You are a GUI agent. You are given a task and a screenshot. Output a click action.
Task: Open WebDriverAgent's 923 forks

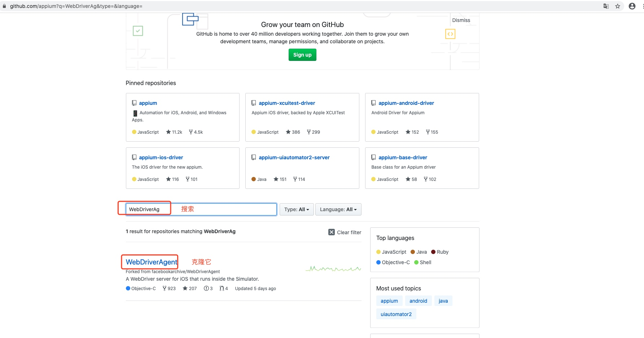pos(169,289)
